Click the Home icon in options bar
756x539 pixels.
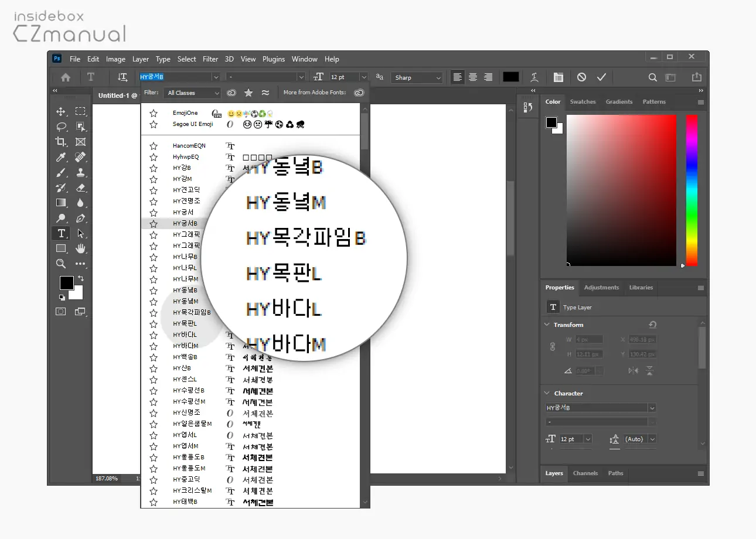coord(66,77)
